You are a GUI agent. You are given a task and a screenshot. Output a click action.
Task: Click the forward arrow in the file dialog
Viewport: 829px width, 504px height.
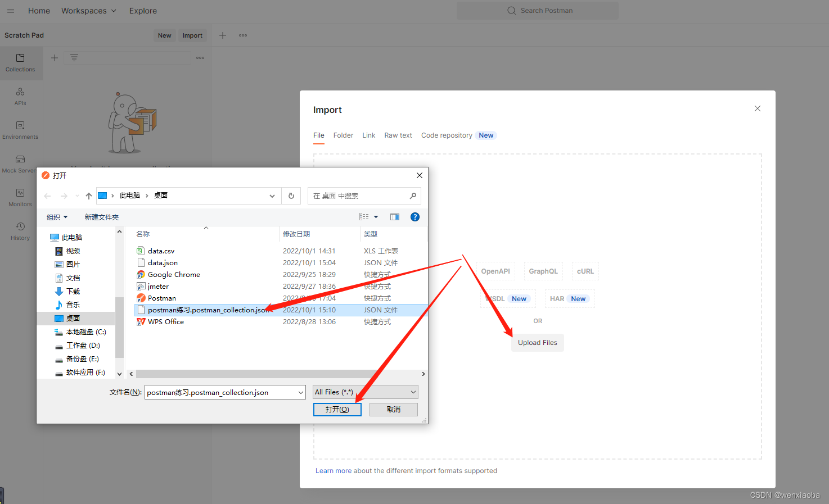click(x=64, y=196)
